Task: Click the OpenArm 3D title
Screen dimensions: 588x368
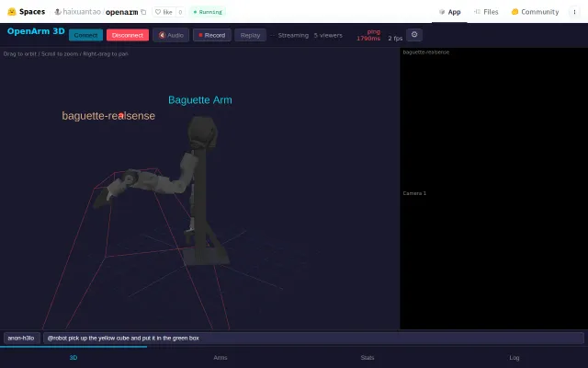Action: coord(36,31)
